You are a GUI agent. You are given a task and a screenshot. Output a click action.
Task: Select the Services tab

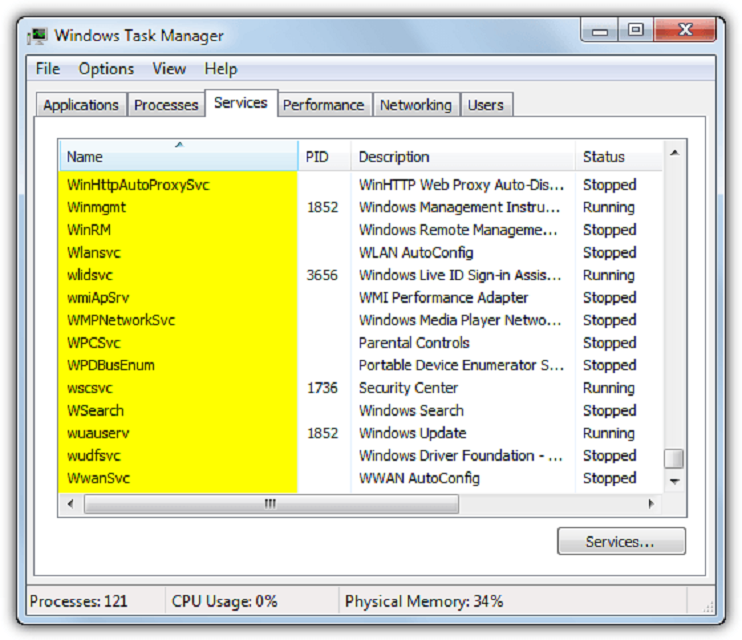coord(241,103)
